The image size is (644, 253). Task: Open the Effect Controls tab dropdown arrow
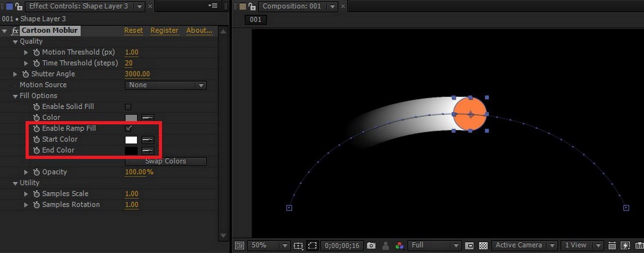click(x=140, y=7)
